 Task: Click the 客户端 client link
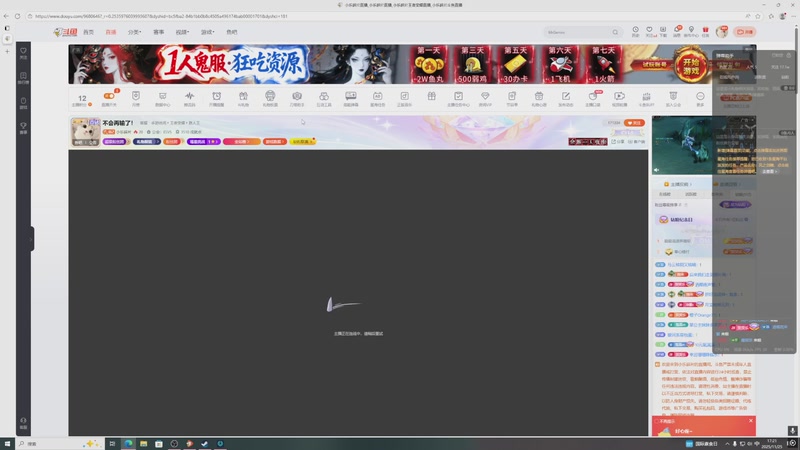tap(637, 141)
